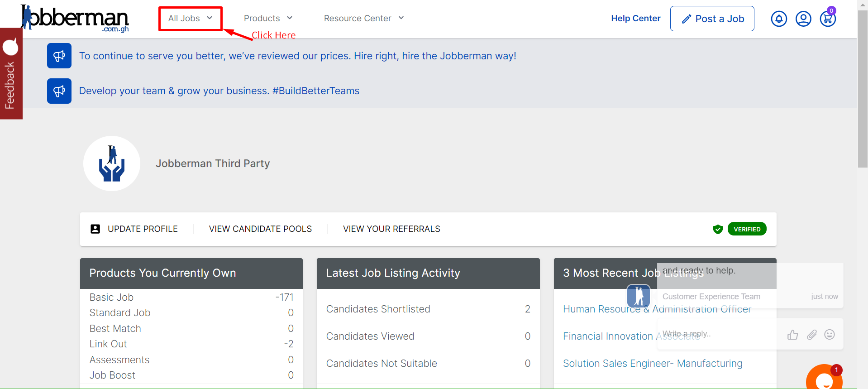Image resolution: width=868 pixels, height=389 pixels.
Task: Click megaphone icon beside BuildBetterTeams announcement
Action: coord(59,91)
